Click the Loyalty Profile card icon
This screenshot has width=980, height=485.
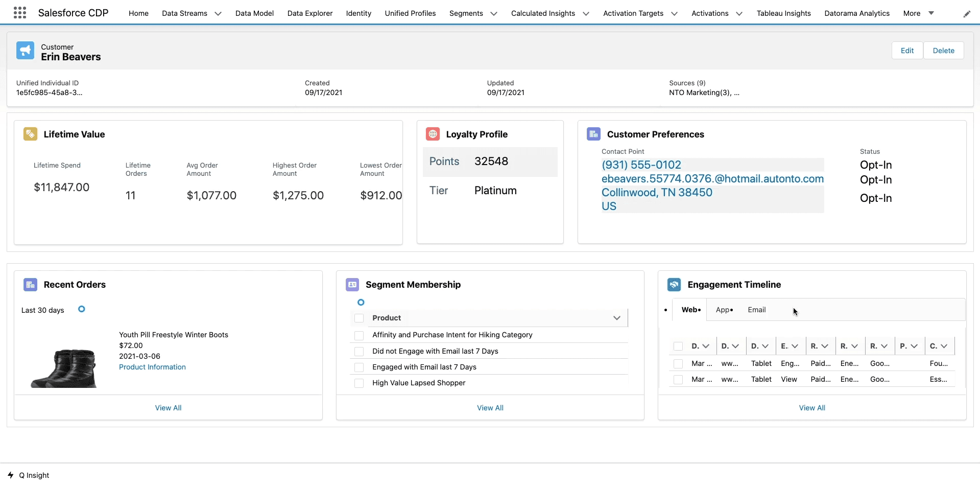[433, 134]
